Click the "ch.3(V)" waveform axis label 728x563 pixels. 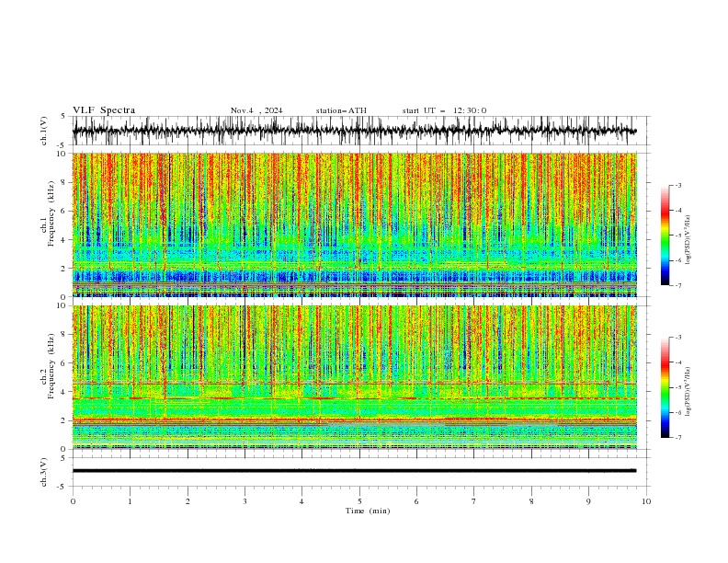(x=44, y=473)
